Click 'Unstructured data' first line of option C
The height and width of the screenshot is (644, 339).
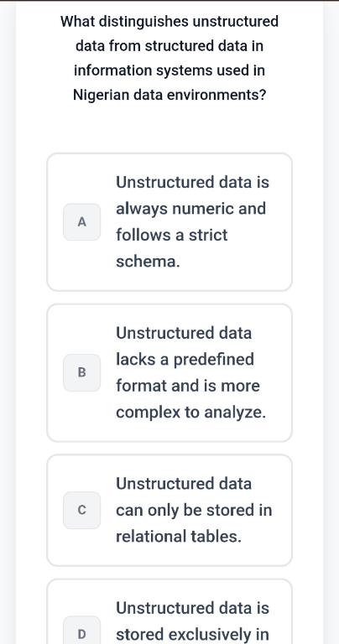(184, 483)
